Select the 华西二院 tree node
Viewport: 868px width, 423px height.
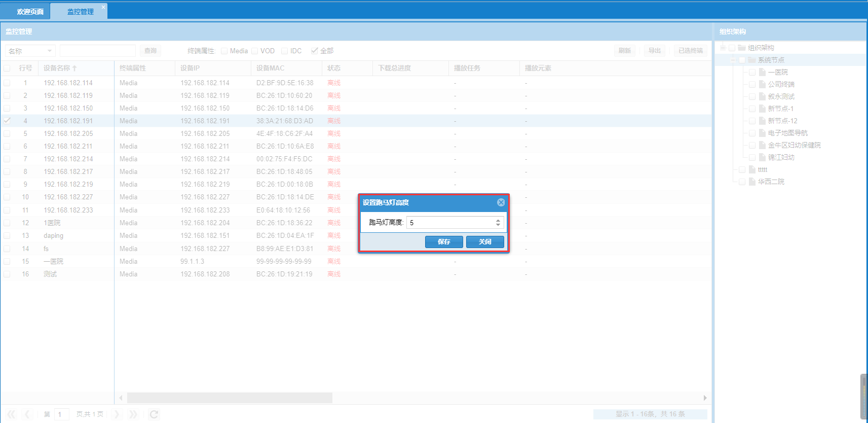click(x=771, y=182)
